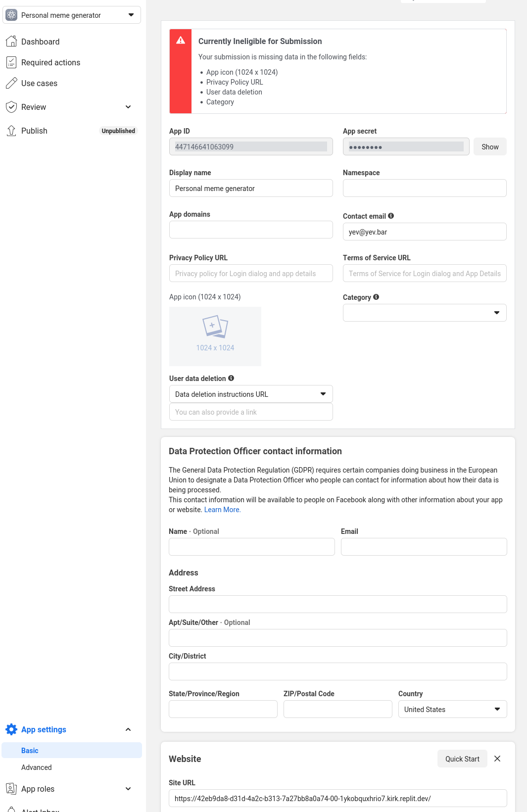Image resolution: width=527 pixels, height=812 pixels.
Task: Click the Publish upload icon
Action: point(11,131)
